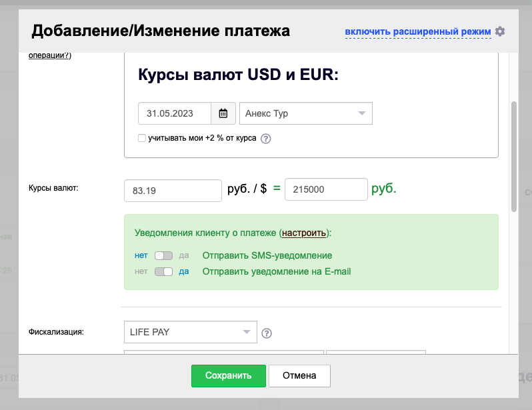Enable the 'учитывать мои +2 % от курса' checkbox

(x=142, y=138)
